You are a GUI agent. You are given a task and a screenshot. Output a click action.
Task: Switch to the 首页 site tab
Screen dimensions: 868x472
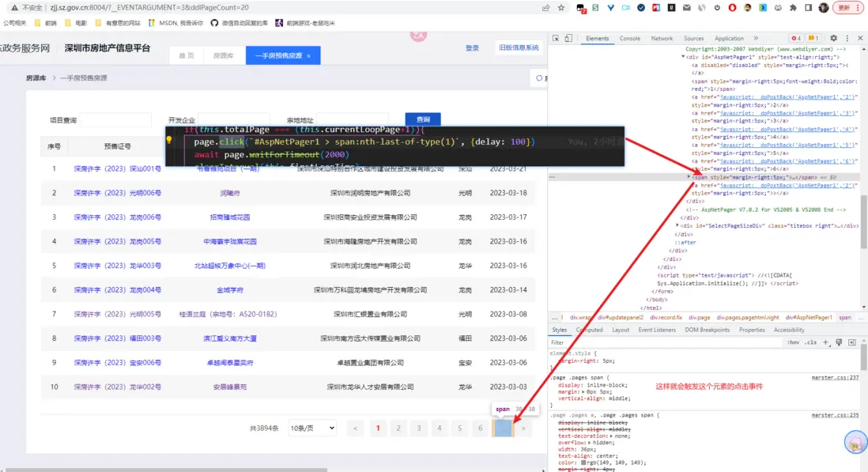coord(187,56)
